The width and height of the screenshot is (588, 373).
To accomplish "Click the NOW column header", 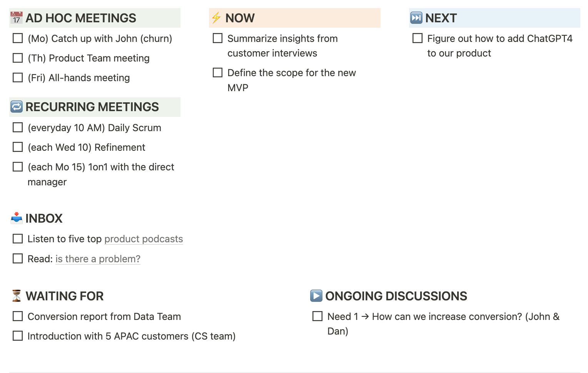I will pyautogui.click(x=240, y=18).
